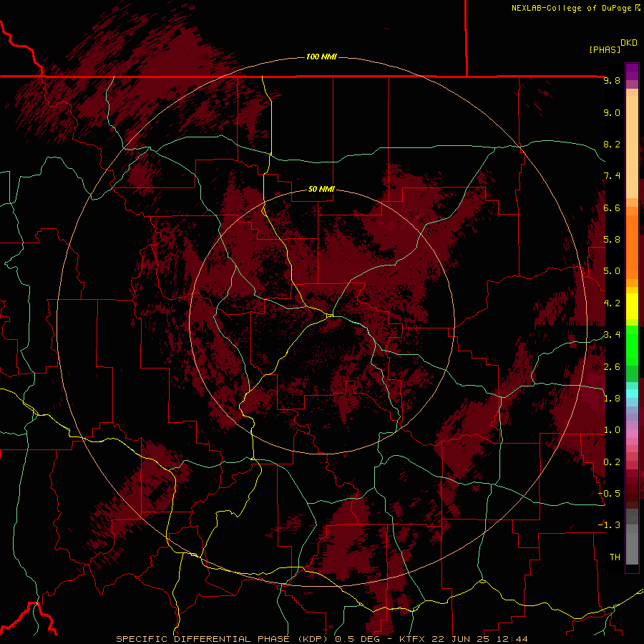644x644 pixels.
Task: Click the orange color bar segment
Action: (632, 246)
